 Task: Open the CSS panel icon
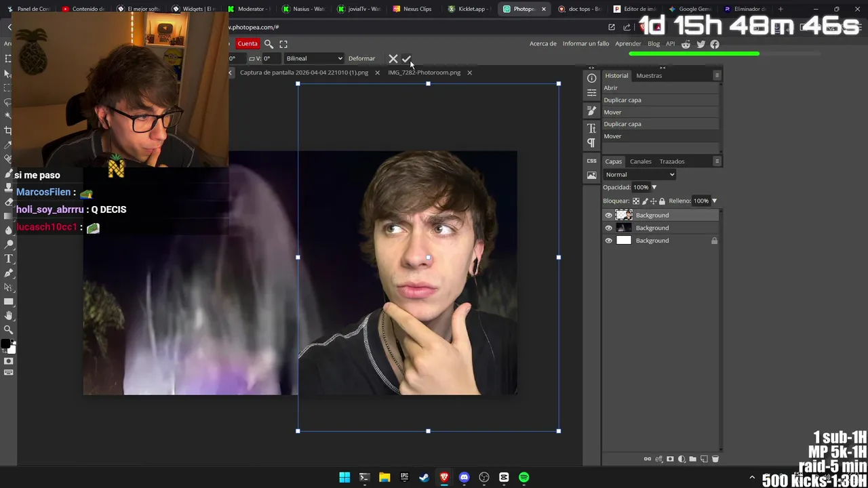click(591, 161)
